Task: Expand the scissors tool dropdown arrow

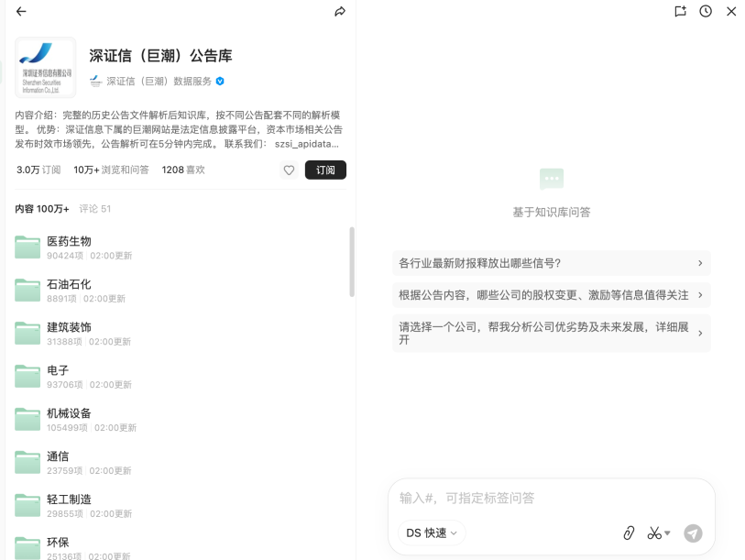Action: click(667, 533)
